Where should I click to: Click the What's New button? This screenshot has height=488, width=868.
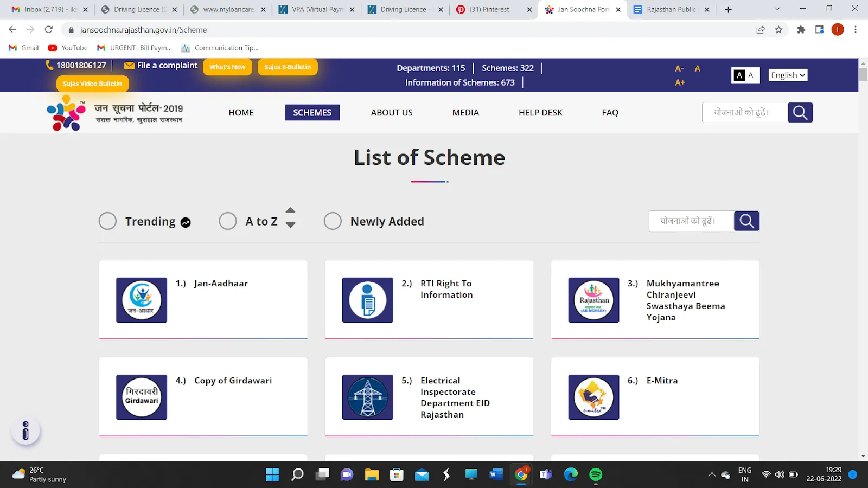point(227,67)
